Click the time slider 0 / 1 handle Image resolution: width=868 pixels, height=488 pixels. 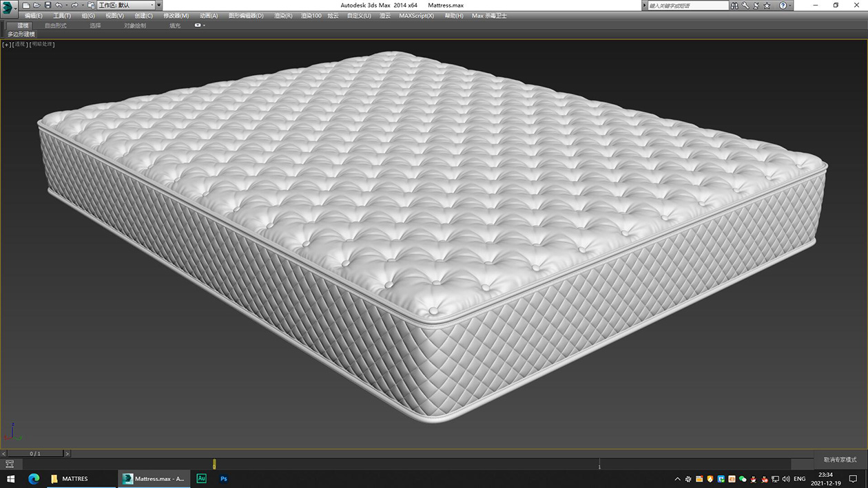tap(35, 454)
